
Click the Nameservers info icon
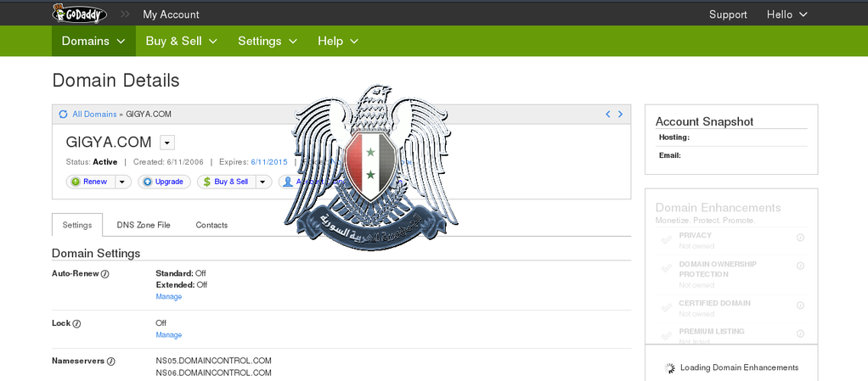point(110,361)
